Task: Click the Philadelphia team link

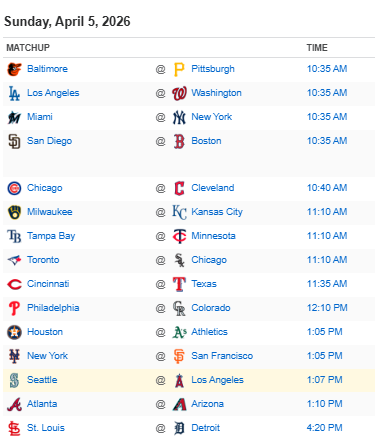Action: (x=53, y=308)
